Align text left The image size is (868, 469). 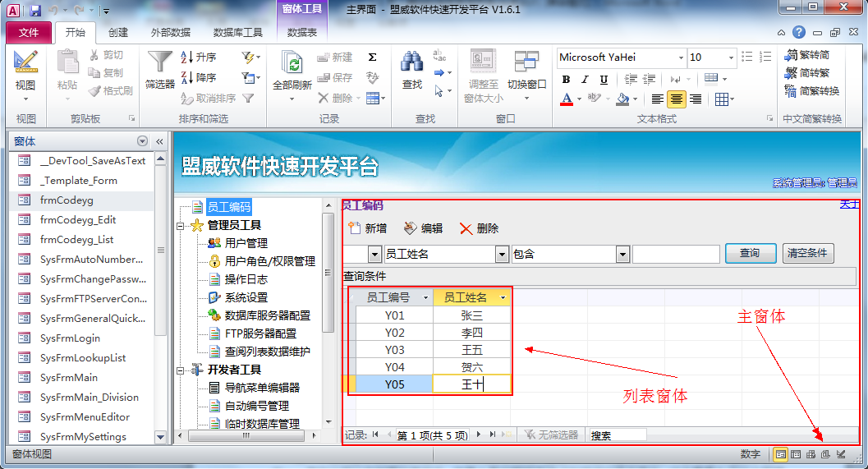point(657,99)
